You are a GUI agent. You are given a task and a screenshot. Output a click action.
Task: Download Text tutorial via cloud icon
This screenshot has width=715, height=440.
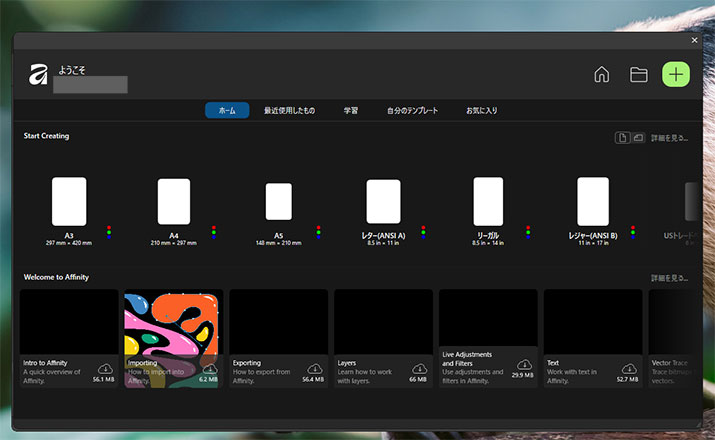pyautogui.click(x=629, y=368)
